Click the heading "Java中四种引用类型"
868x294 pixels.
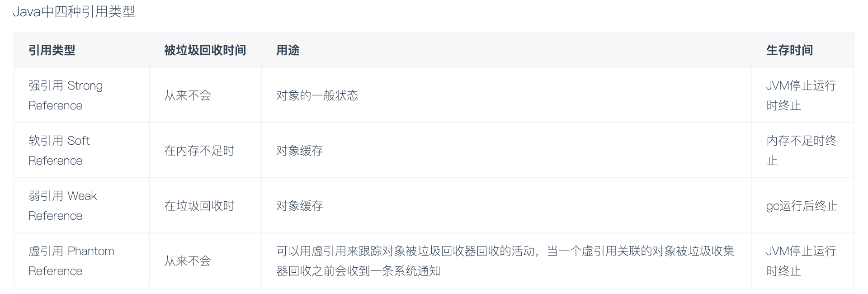pos(74,11)
